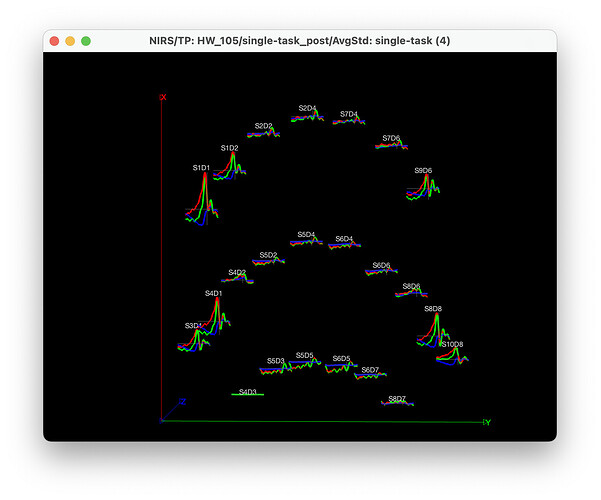This screenshot has width=601, height=500.
Task: Select the S5D5 channel label
Action: 305,356
